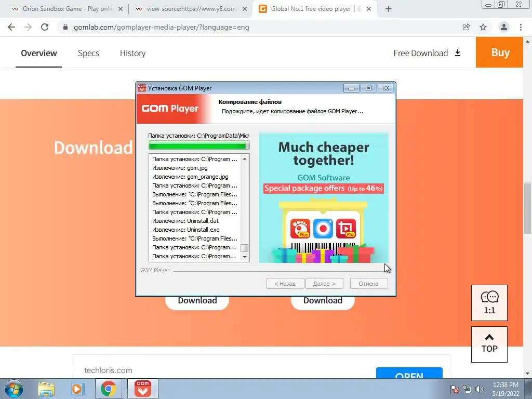Click the 'Much cheaper together' ad banner
Viewport: 532px width, 399px height.
pyautogui.click(x=324, y=197)
